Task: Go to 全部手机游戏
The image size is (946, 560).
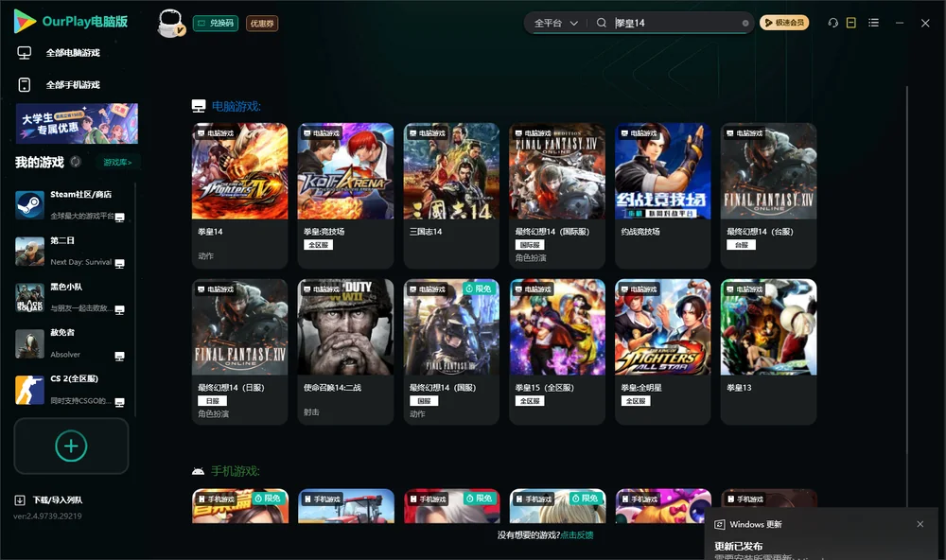Action: tap(59, 84)
